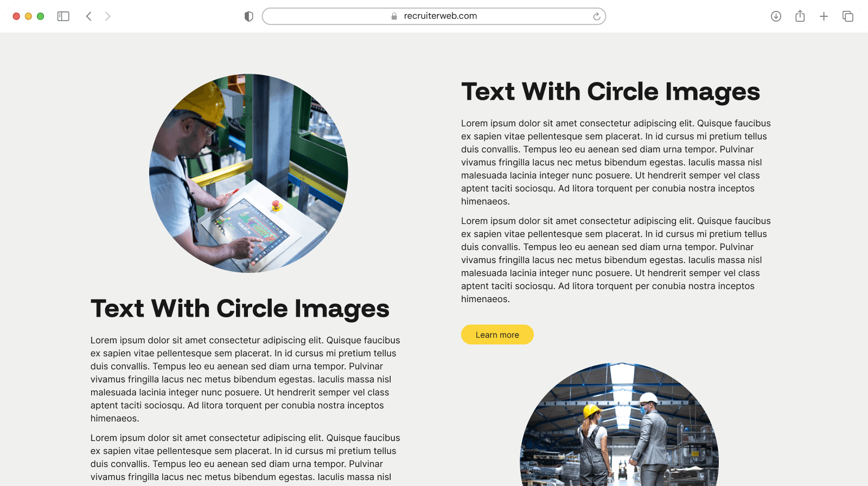Click the worker with touchscreen circle image
This screenshot has height=486, width=868.
point(248,173)
